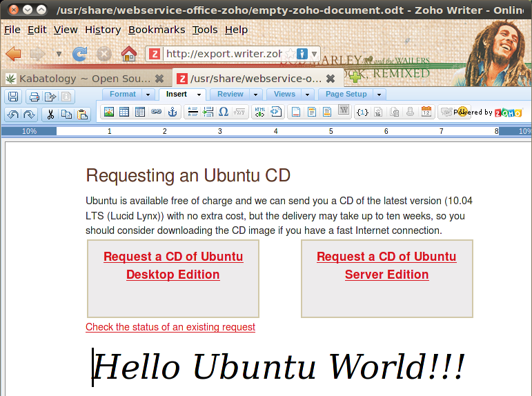This screenshot has height=396, width=532.
Task: Open the Tools menu
Action: [205, 30]
